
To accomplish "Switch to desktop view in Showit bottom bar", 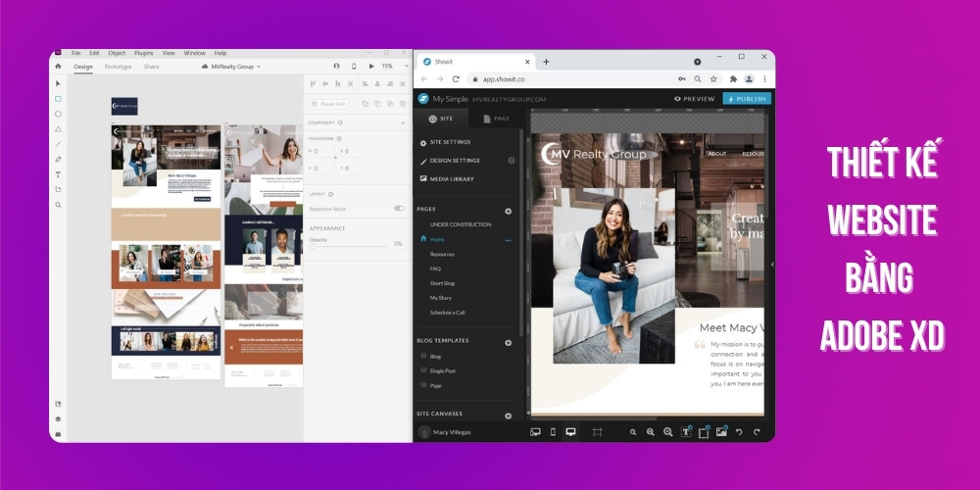I will pos(570,432).
